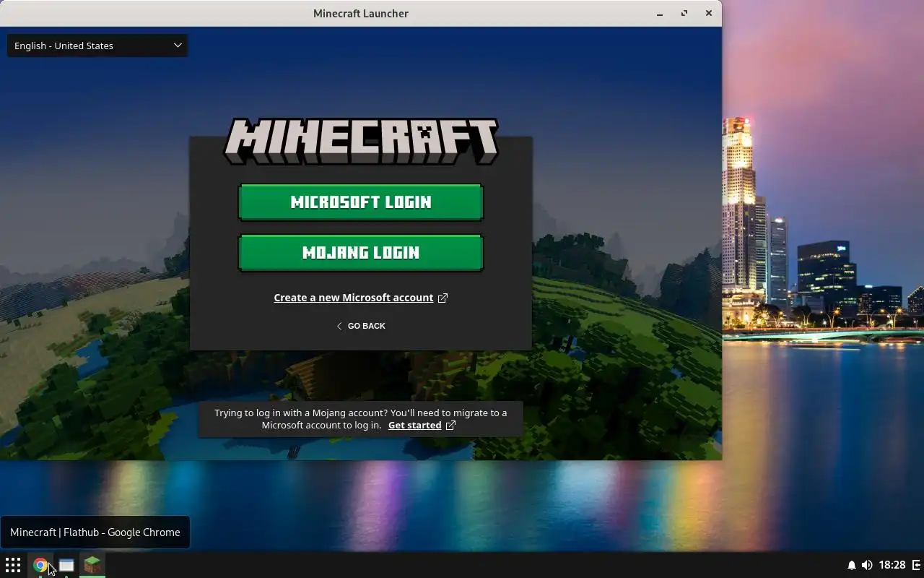Minimize the Minecraft Launcher window
Screen dimensions: 924x578
[660, 14]
